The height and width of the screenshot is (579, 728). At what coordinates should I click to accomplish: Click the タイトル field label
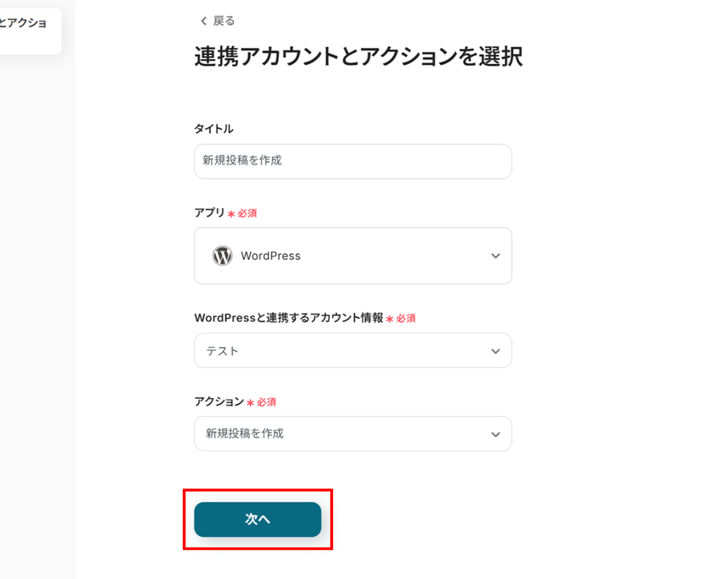click(213, 129)
